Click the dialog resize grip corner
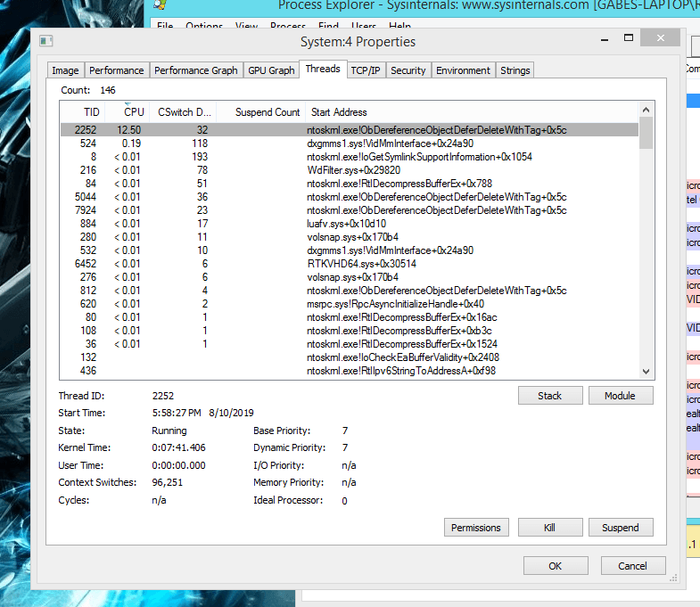700x607 pixels. click(673, 578)
